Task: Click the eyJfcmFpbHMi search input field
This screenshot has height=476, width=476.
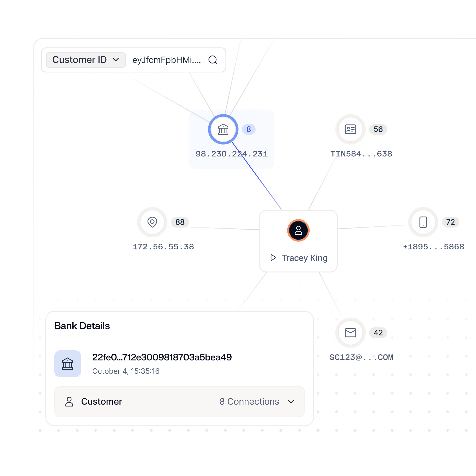Action: [x=166, y=60]
